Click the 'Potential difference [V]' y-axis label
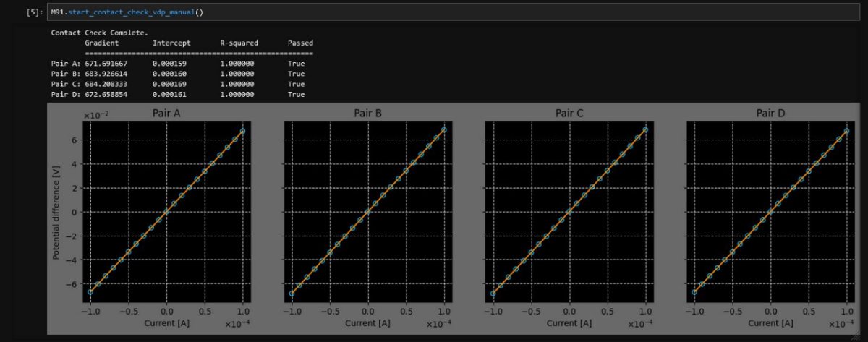Image resolution: width=868 pixels, height=342 pixels. tap(56, 211)
